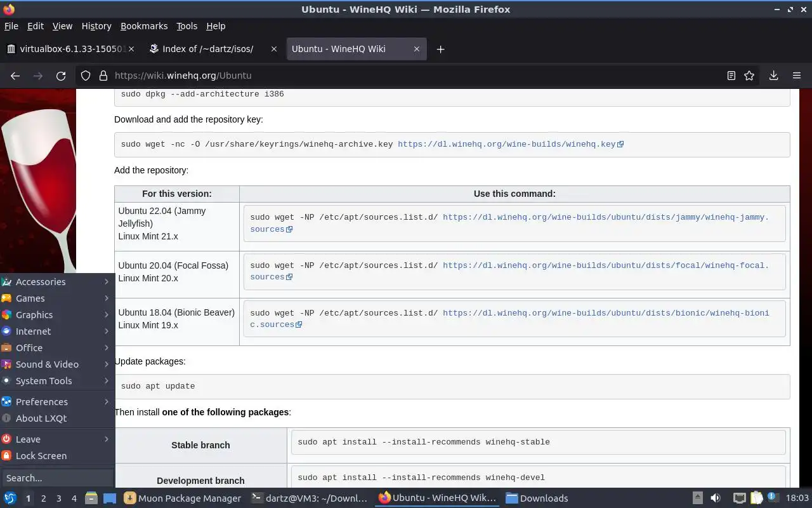Open About LXQt menu entry
Screen dimensions: 812x508
pyautogui.click(x=56, y=418)
